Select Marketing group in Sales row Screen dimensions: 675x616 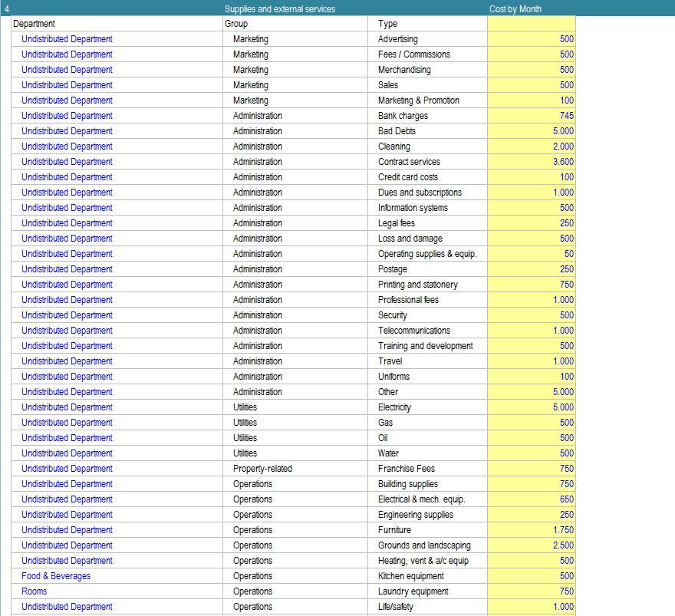click(295, 85)
